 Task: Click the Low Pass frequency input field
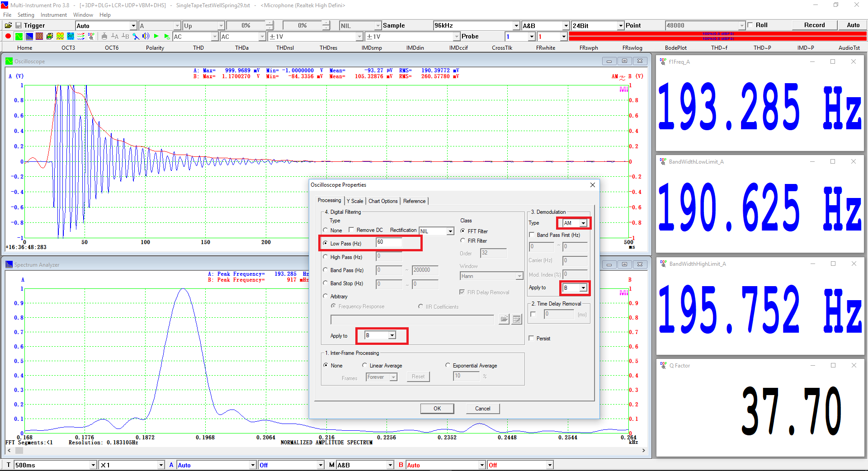click(388, 243)
